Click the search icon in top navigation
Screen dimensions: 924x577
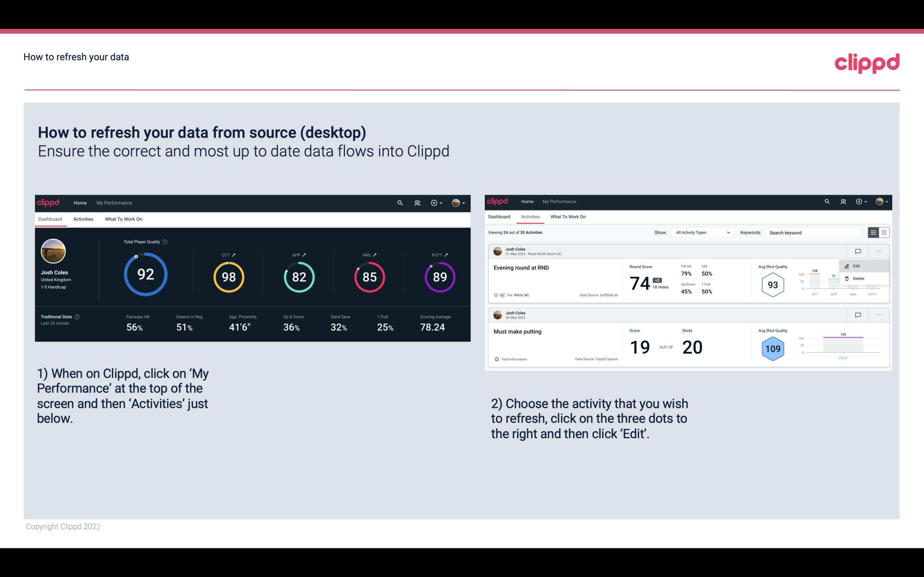pos(400,203)
